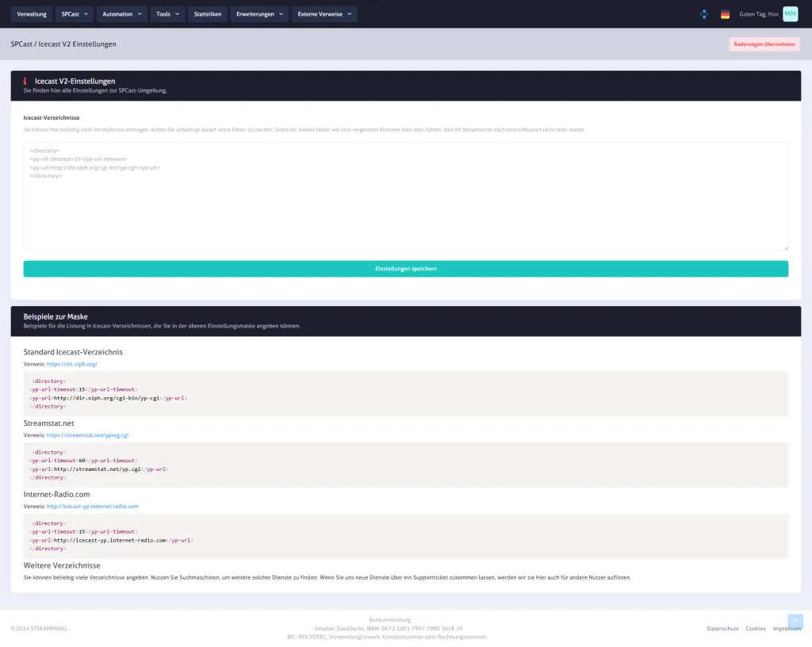This screenshot has height=647, width=812.
Task: Click the scroll-to-top arrow button
Action: tap(795, 622)
